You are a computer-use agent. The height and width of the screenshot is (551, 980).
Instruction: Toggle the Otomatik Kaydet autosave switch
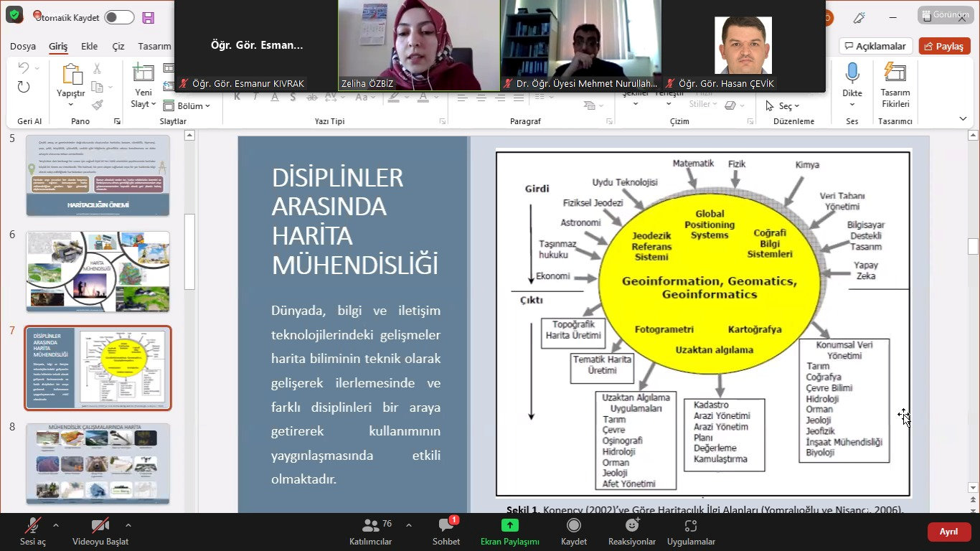click(x=119, y=17)
